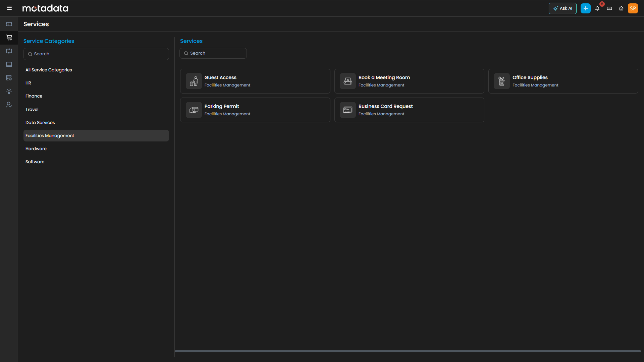Select the user approvals sidebar icon
Image resolution: width=644 pixels, height=362 pixels.
click(x=9, y=105)
